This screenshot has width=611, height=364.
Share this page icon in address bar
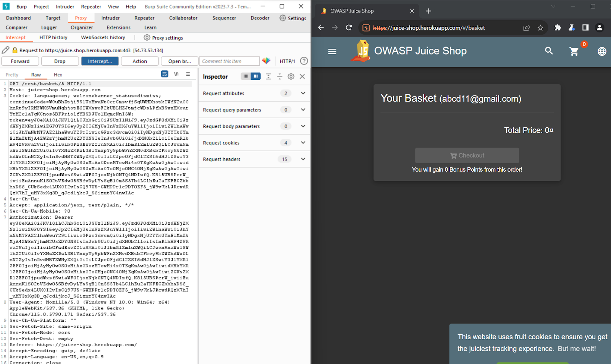[527, 27]
